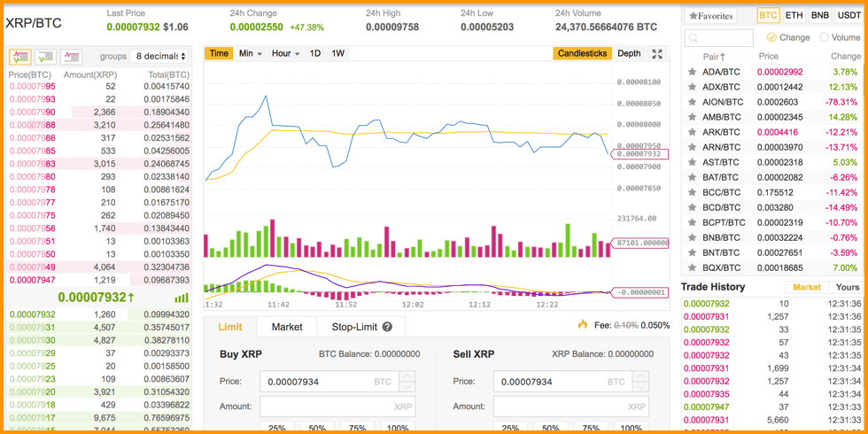
Task: Switch to the Limit order tab
Action: [230, 327]
